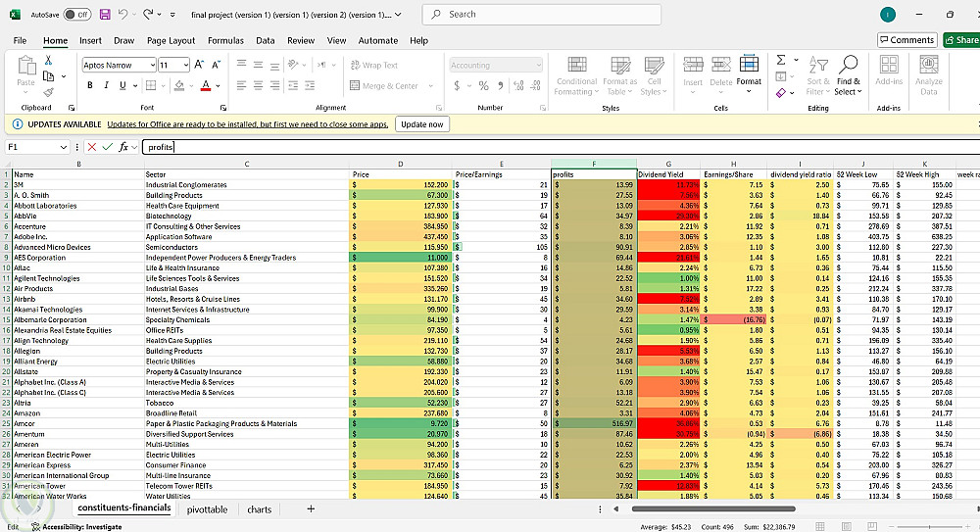Image resolution: width=980 pixels, height=532 pixels.
Task: Click the AutoSum sigma icon
Action: point(781,61)
